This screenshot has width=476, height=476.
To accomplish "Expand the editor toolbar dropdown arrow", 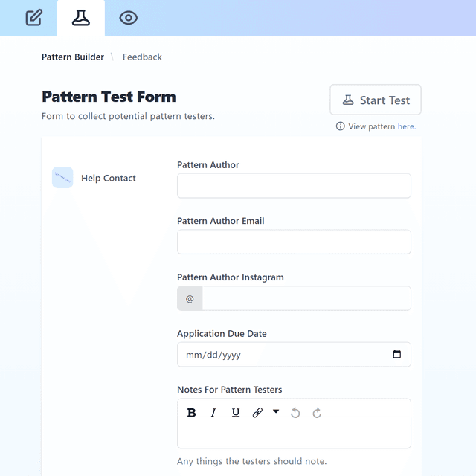I will pos(276,411).
